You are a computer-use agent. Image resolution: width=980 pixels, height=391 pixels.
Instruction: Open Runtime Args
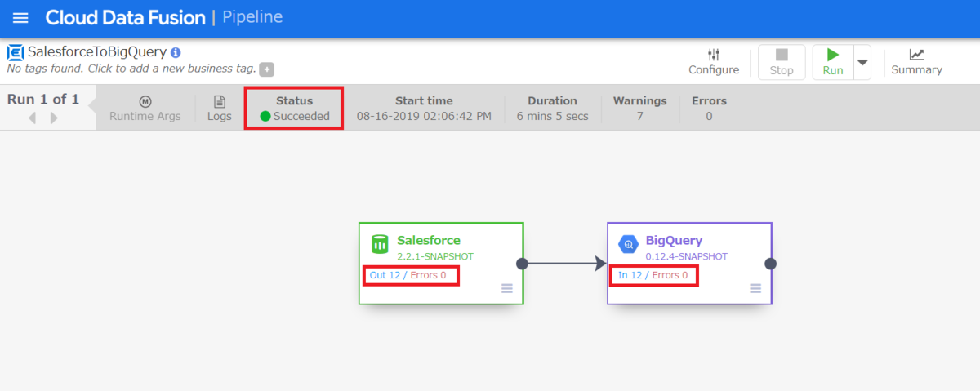click(x=145, y=109)
